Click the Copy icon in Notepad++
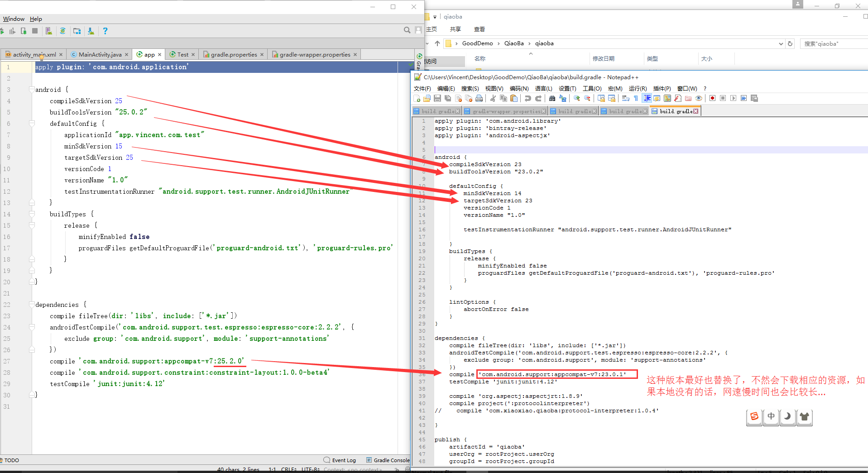Viewport: 868px width, 473px height. [504, 98]
